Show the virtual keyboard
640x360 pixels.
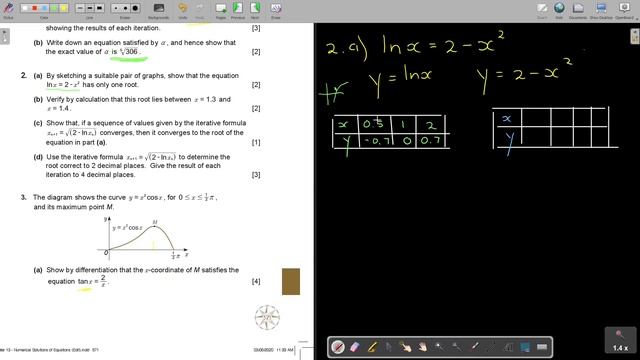coord(542,347)
